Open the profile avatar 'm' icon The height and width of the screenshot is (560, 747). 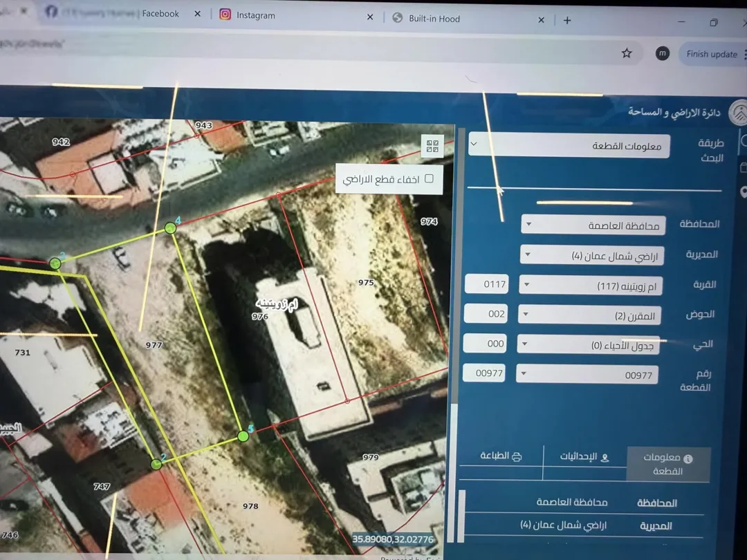[662, 54]
